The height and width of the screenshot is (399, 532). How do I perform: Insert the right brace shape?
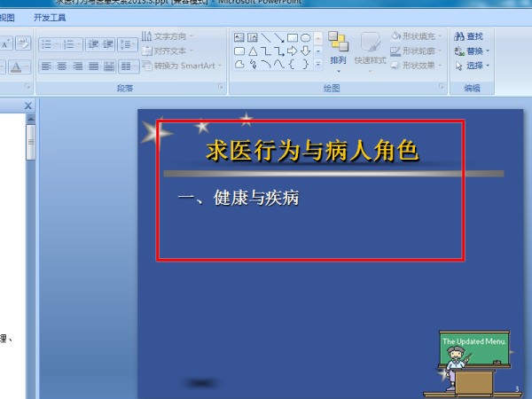tap(305, 64)
